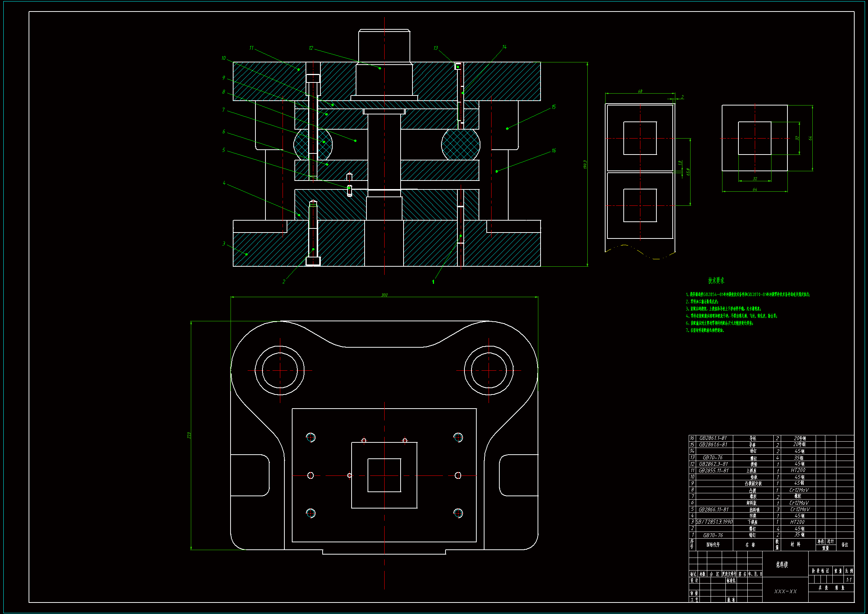
Task: Click the part number 15 callout label
Action: [x=554, y=107]
